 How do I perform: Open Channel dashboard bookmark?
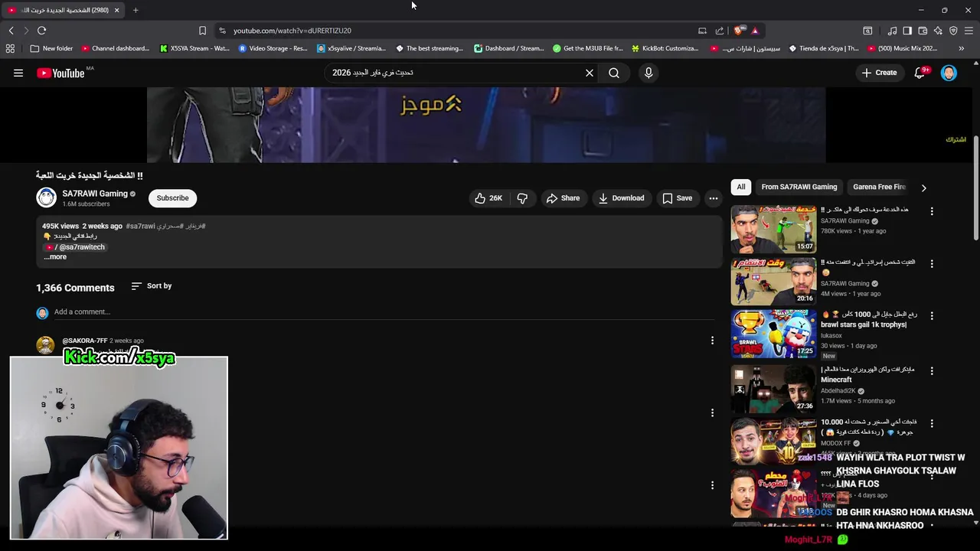click(x=115, y=48)
